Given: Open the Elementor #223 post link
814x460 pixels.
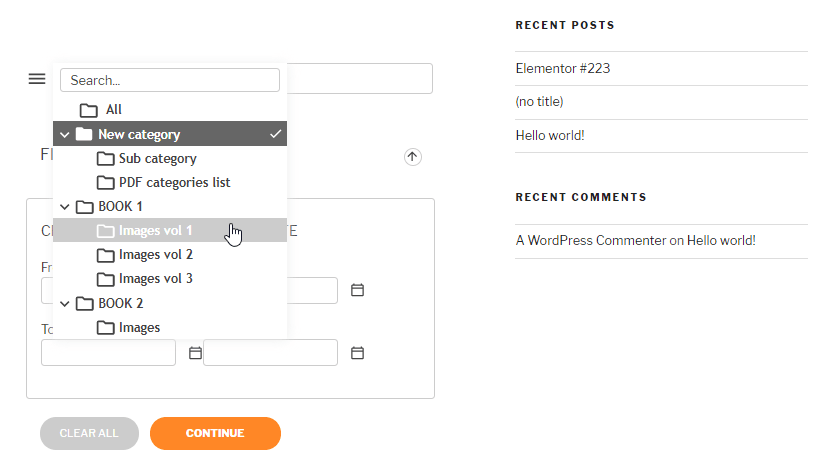Looking at the screenshot, I should point(563,69).
